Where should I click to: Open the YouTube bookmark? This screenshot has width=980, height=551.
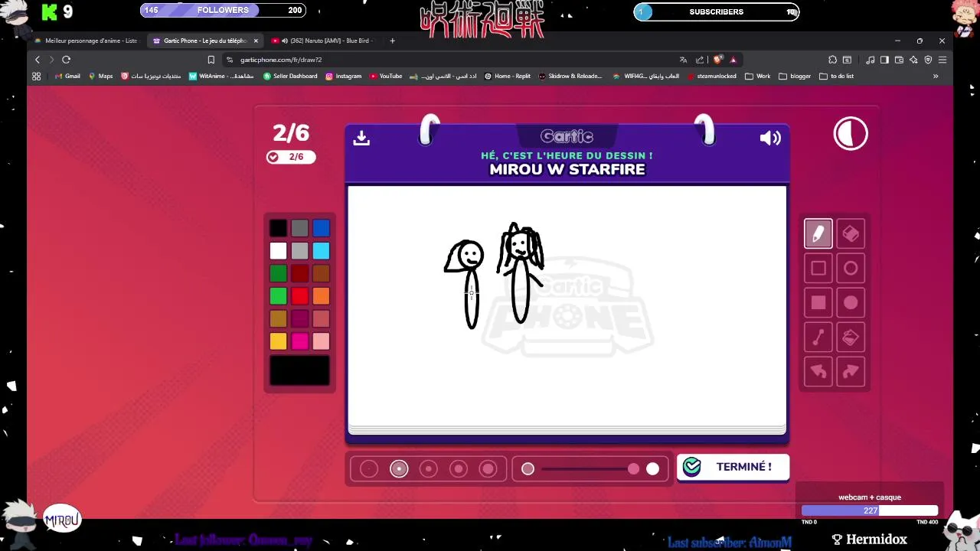coord(385,77)
